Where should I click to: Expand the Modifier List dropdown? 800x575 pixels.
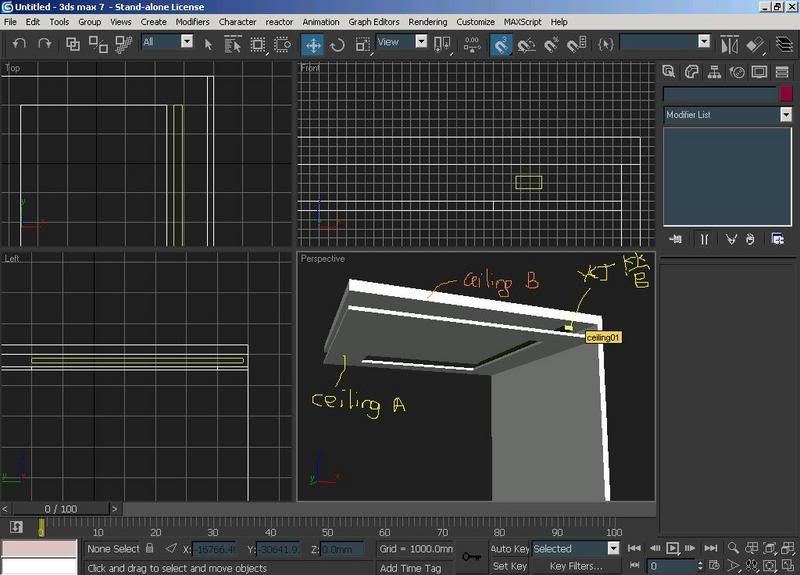786,115
